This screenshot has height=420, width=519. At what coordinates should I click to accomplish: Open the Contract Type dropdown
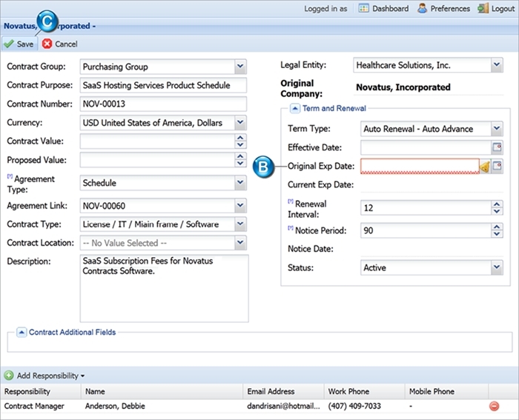[x=240, y=224]
